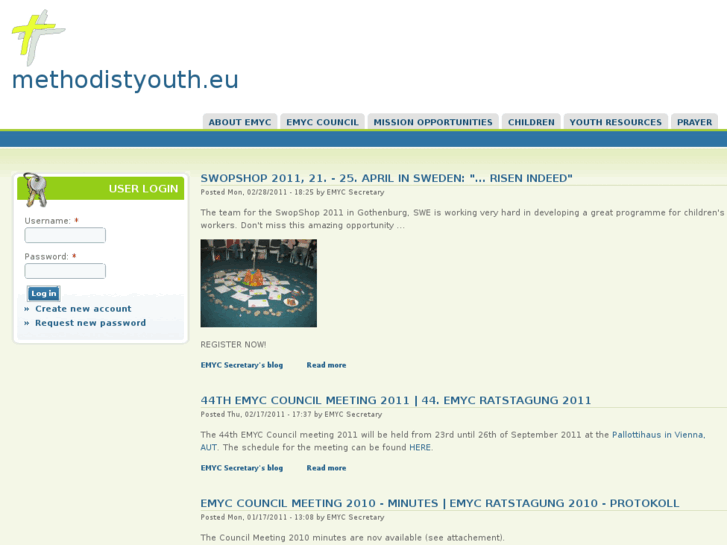The image size is (727, 545).
Task: Select the Council Meeting 2010 minutes sentence
Action: (352, 538)
